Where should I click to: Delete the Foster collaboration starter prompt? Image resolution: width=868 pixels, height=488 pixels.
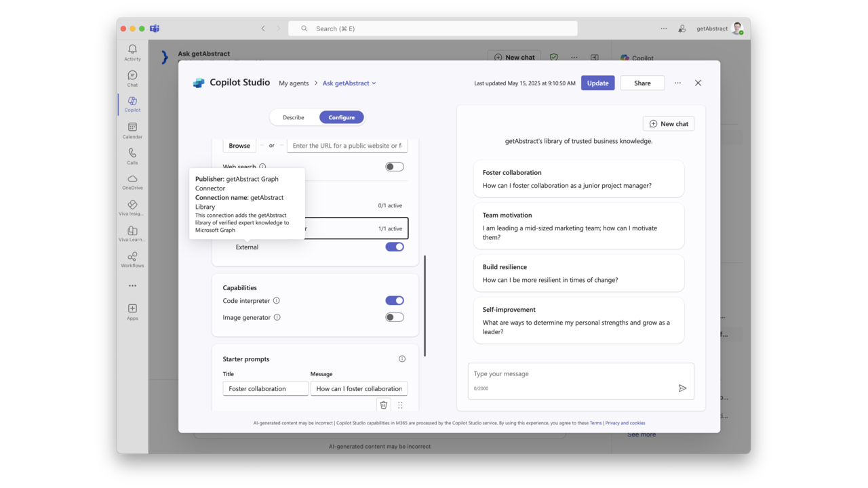pos(384,405)
